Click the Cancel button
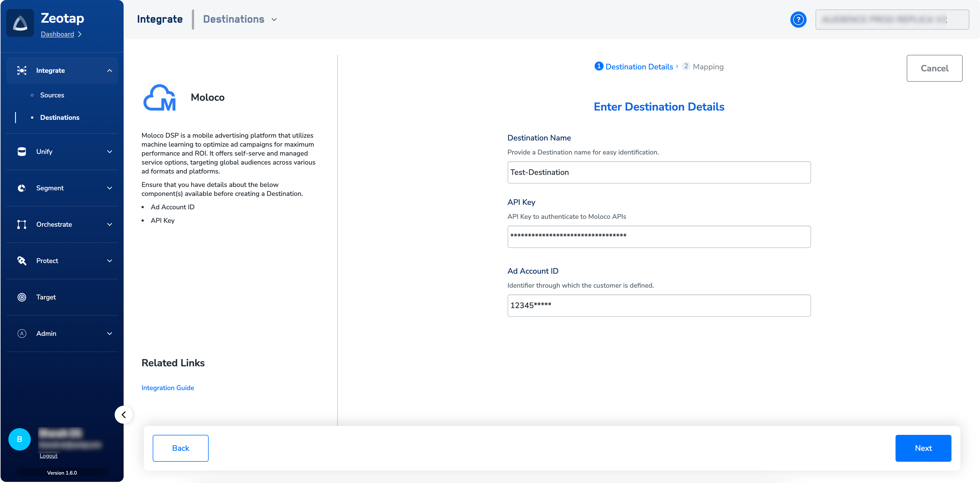 click(934, 68)
